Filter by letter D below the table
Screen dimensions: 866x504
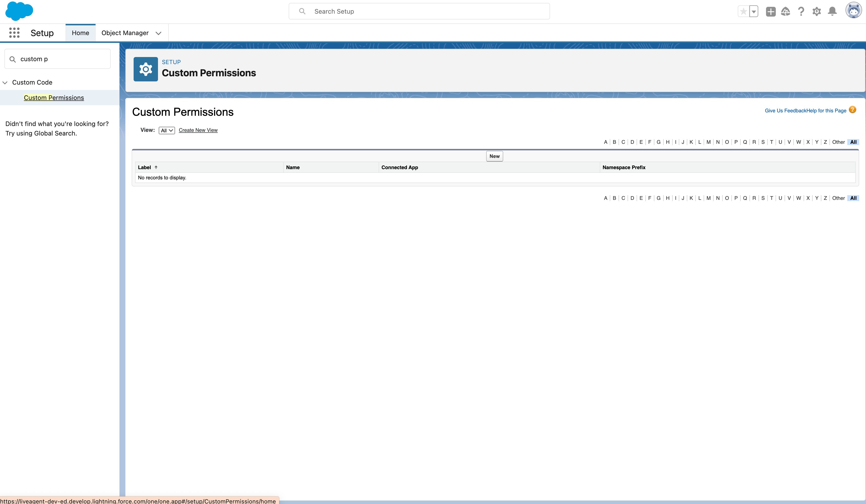click(632, 198)
